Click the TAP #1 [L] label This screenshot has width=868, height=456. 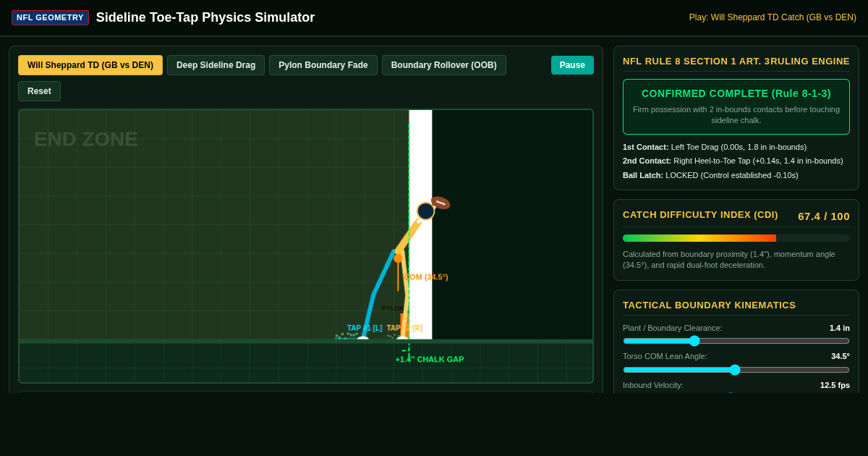[x=365, y=328]
